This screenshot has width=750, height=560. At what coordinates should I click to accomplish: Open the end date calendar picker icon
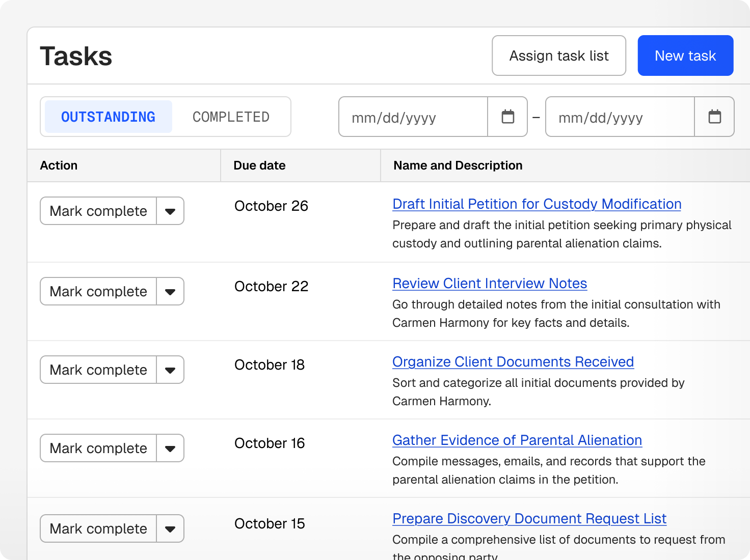[x=714, y=117]
